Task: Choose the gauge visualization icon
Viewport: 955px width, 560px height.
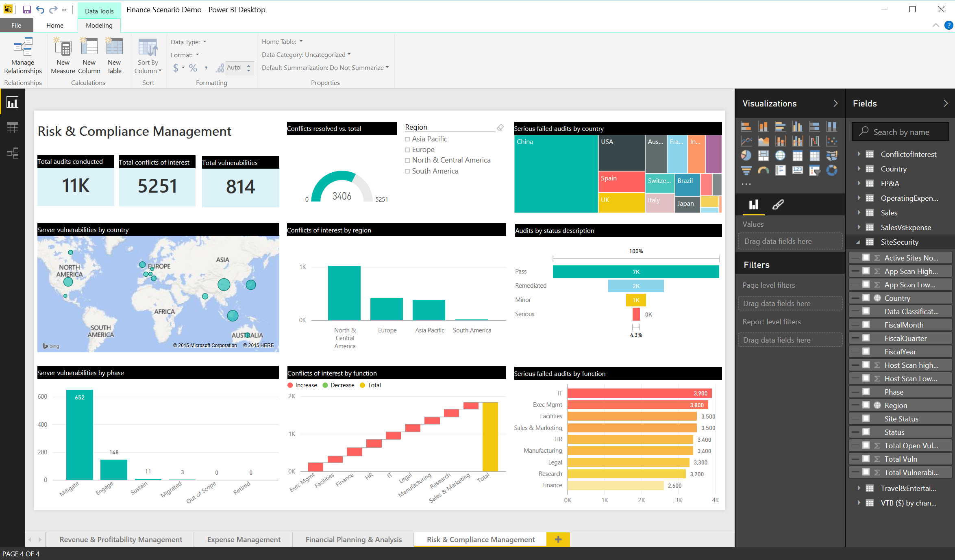Action: point(763,170)
